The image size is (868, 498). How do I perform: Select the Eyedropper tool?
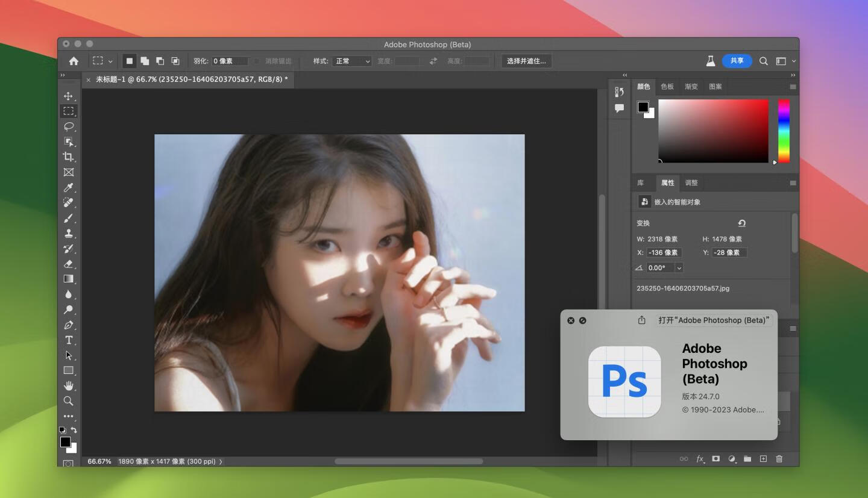[x=68, y=188]
